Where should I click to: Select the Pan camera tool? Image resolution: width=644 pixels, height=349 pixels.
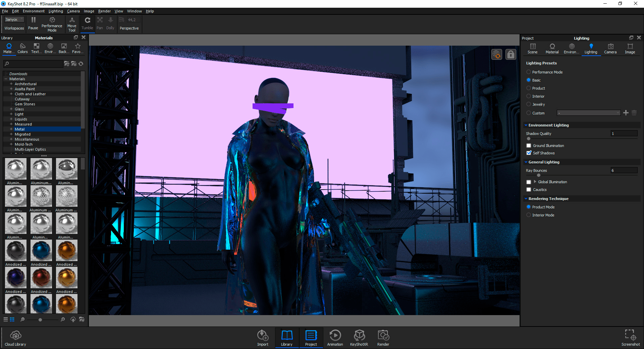pyautogui.click(x=100, y=23)
